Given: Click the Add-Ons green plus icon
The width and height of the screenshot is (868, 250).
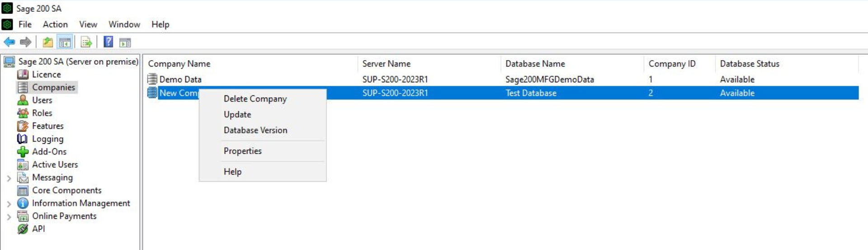Looking at the screenshot, I should [x=23, y=151].
